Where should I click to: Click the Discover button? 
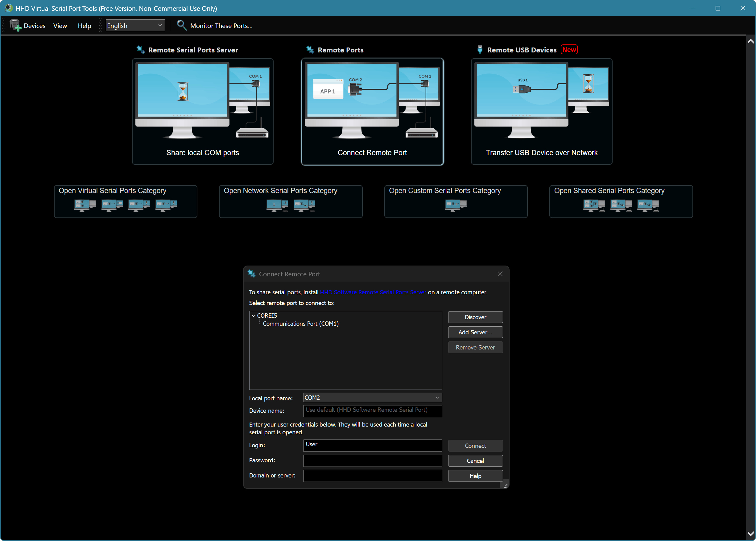tap(475, 317)
